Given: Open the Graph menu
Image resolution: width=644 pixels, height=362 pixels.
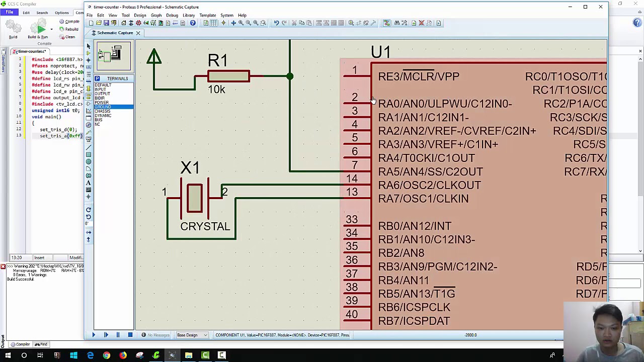Looking at the screenshot, I should pyautogui.click(x=156, y=15).
